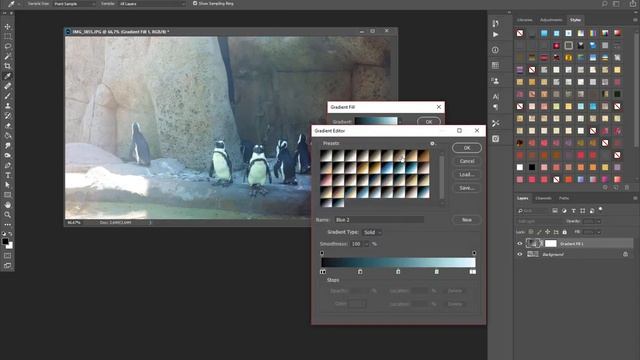Open the Gradient Type dropdown

[372, 232]
